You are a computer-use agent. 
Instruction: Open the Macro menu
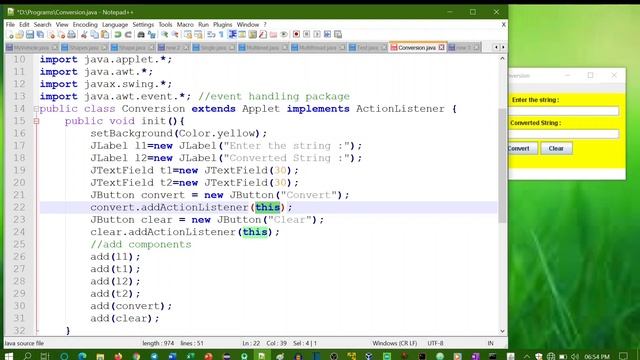point(185,24)
